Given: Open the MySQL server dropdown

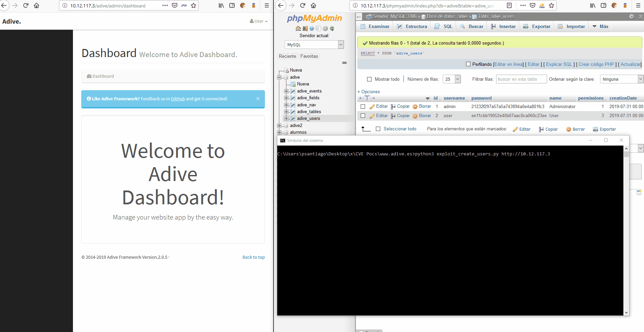Looking at the screenshot, I should click(314, 45).
